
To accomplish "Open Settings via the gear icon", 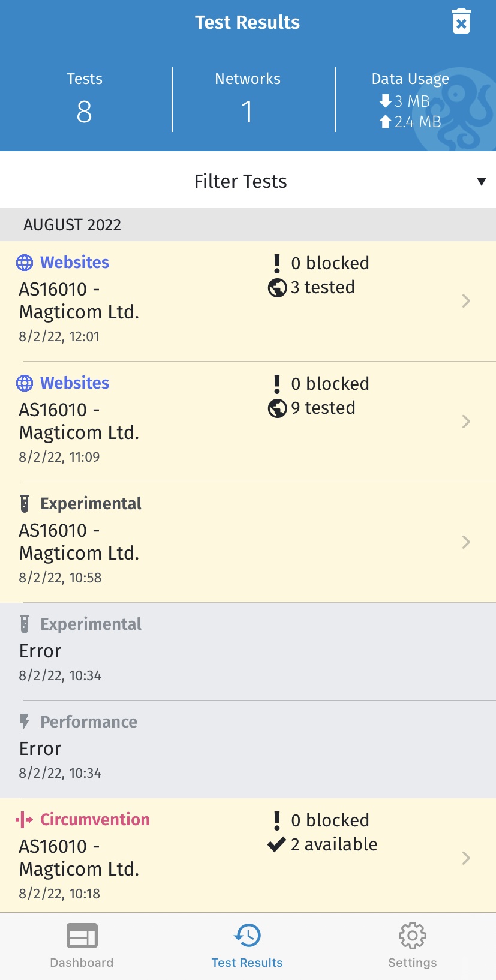I will (x=412, y=936).
